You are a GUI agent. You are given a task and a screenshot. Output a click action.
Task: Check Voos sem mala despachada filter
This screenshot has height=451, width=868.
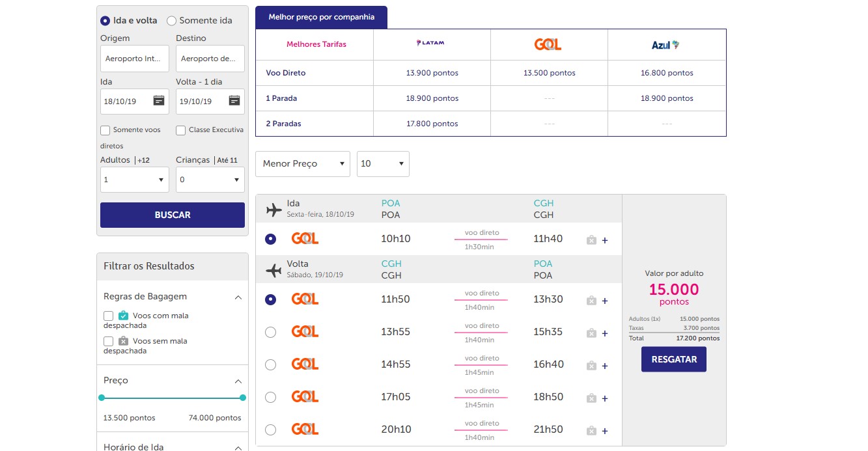pos(109,341)
